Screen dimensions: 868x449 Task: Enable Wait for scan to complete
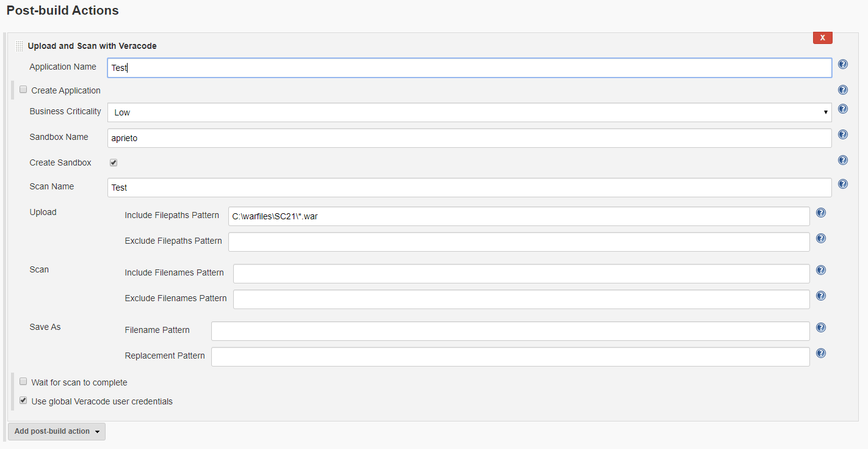pos(23,382)
